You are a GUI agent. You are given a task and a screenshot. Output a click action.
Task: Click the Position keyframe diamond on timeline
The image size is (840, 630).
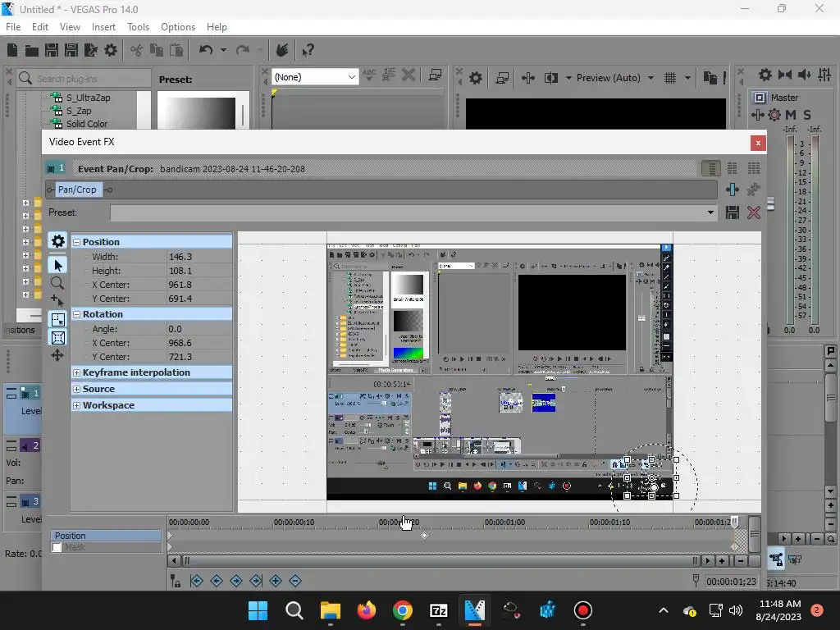click(x=424, y=535)
